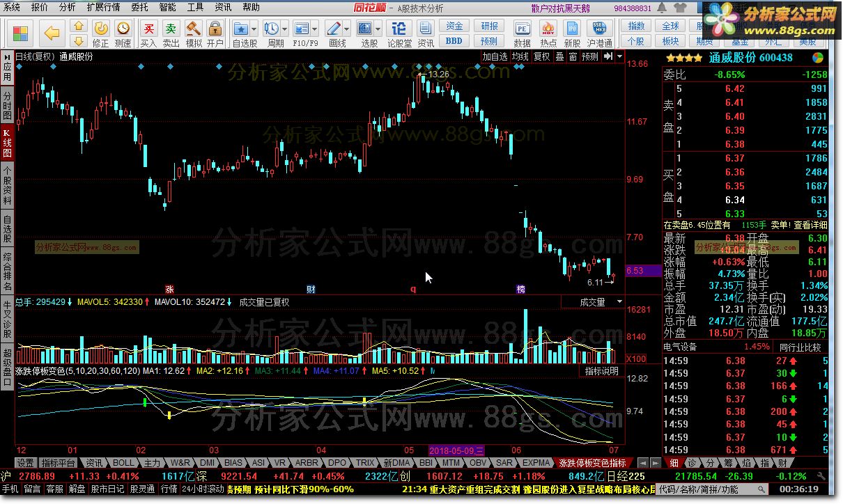Switch to the BOLL indicator tab

pyautogui.click(x=123, y=462)
